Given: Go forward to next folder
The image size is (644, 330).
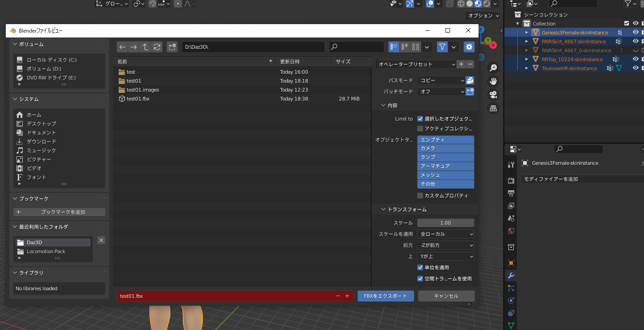Looking at the screenshot, I should tap(133, 47).
